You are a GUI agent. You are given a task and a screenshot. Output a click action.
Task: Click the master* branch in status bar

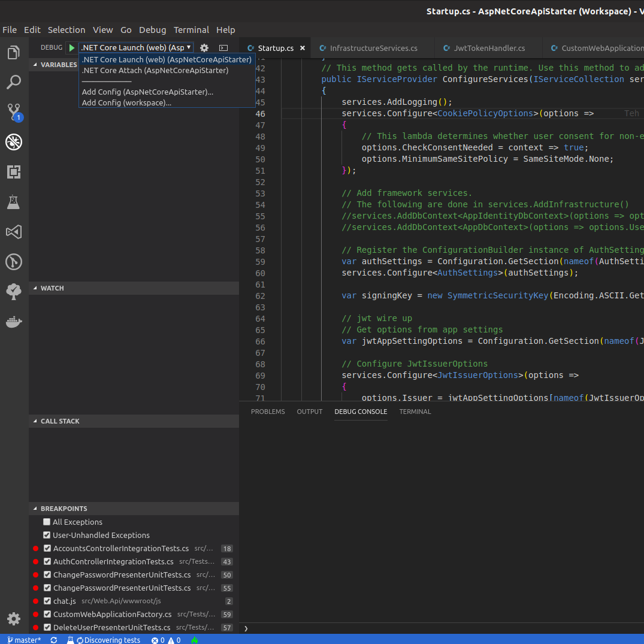click(x=24, y=640)
